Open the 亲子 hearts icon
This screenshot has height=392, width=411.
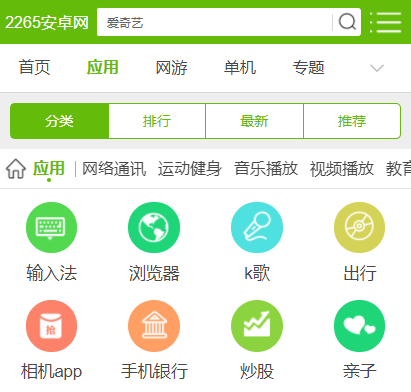coord(359,326)
